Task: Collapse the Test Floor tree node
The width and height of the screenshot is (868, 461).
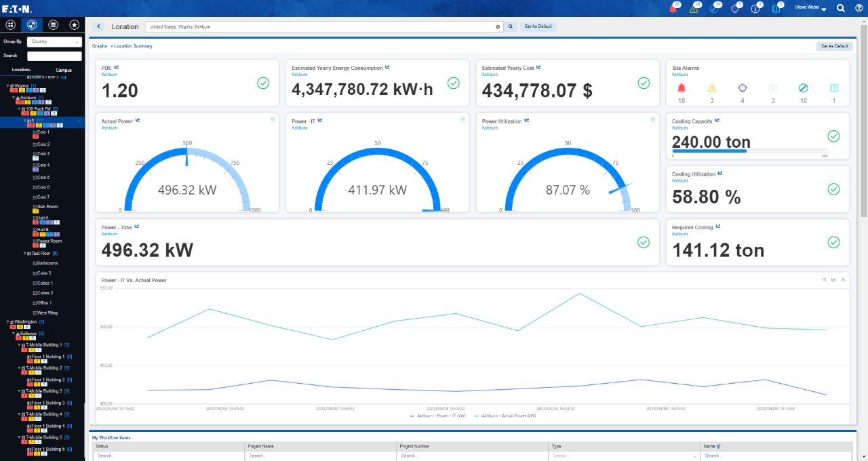Action: click(x=24, y=253)
